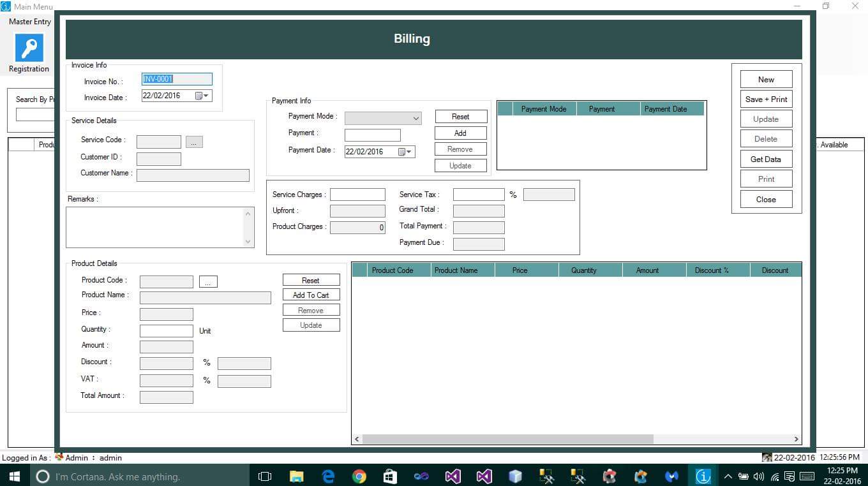Click the Service Code browse (...) icon
868x486 pixels.
(x=193, y=142)
